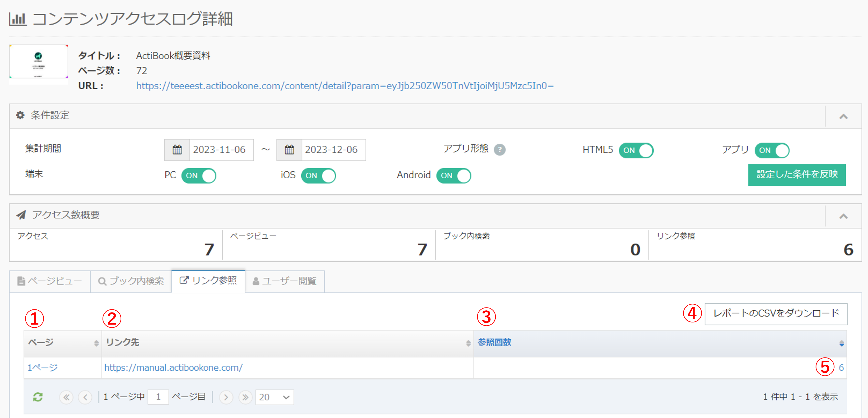Image resolution: width=868 pixels, height=418 pixels.
Task: Click the アクセス summary value 7
Action: tap(209, 250)
